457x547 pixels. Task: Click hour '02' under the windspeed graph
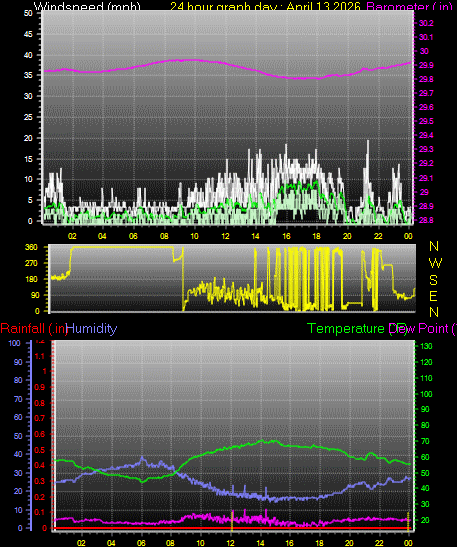coord(72,236)
